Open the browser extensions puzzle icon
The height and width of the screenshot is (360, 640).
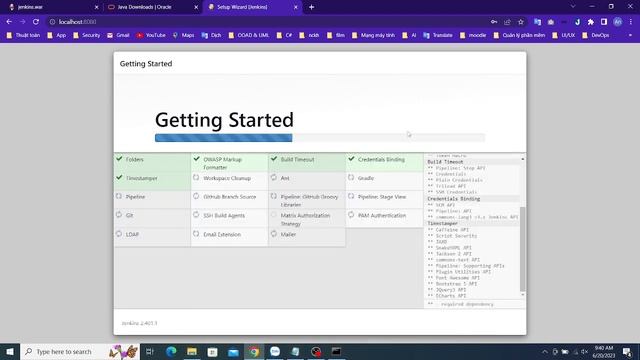591,22
